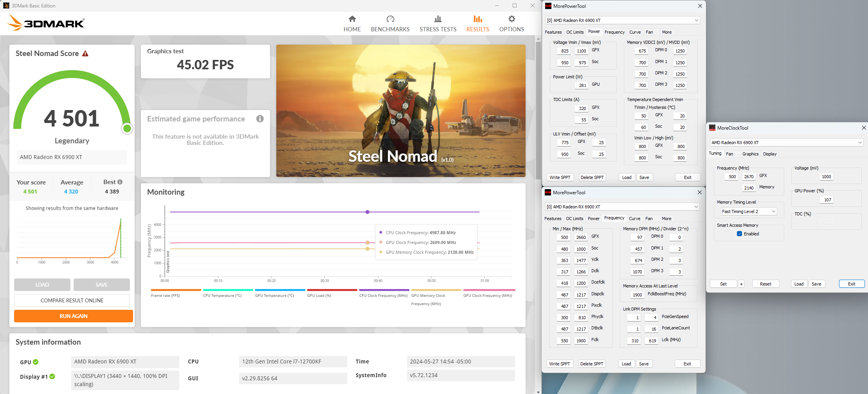
Task: Open the Benchmarks section
Action: pos(390,23)
